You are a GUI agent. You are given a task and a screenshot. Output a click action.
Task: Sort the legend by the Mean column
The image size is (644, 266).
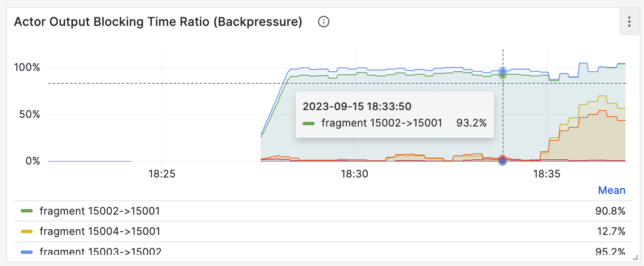(612, 190)
